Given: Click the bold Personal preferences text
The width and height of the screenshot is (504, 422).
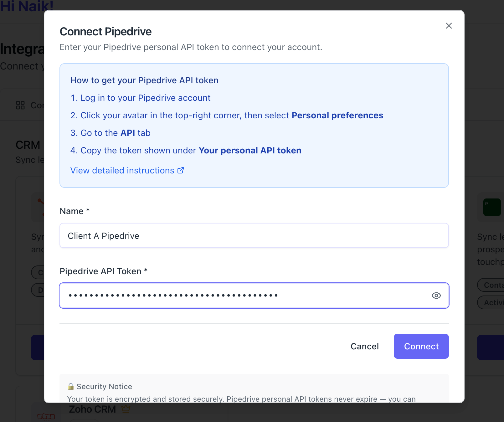Looking at the screenshot, I should [x=337, y=115].
